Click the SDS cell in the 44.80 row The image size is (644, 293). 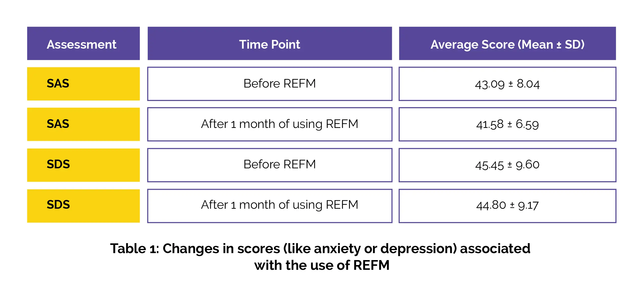pos(83,205)
